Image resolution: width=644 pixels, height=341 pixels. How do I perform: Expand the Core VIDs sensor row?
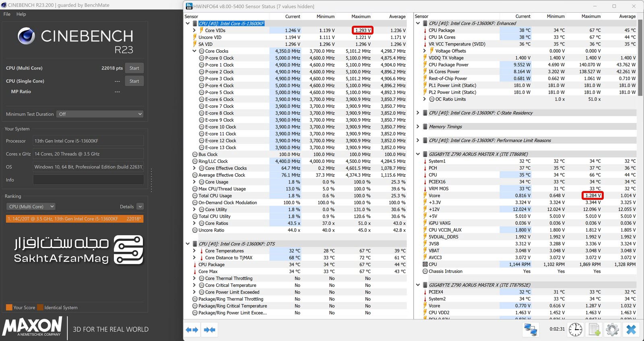[x=194, y=31]
